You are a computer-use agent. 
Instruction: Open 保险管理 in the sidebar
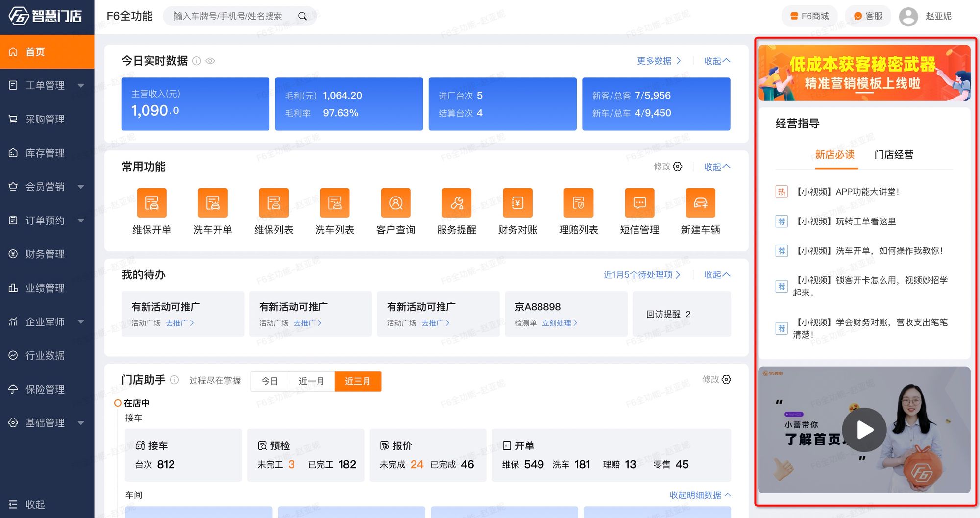47,389
